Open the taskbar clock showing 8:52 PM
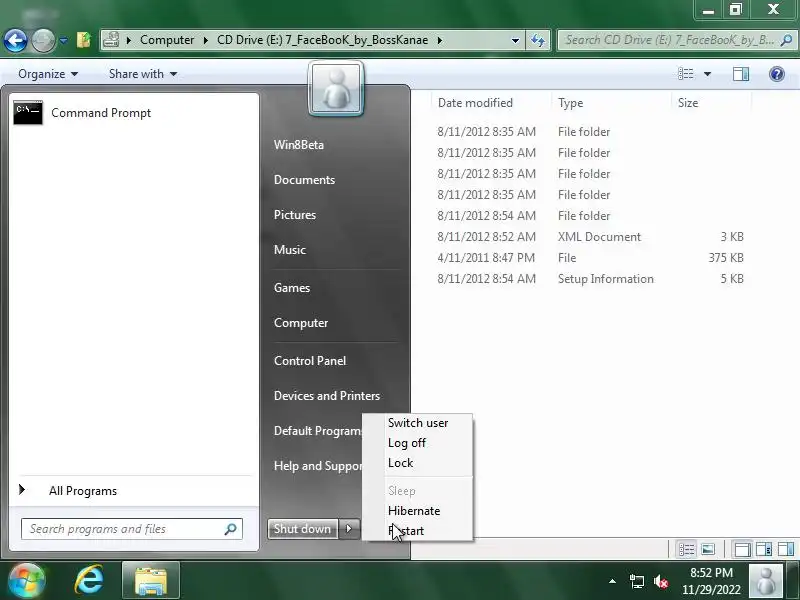Image resolution: width=800 pixels, height=600 pixels. 711,581
